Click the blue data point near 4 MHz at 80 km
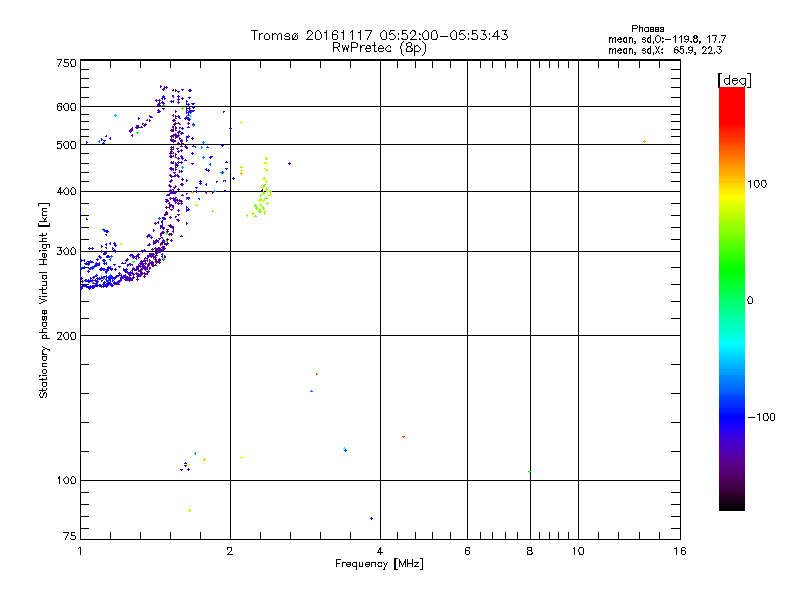Viewport: 800px width, 600px height. point(371,518)
